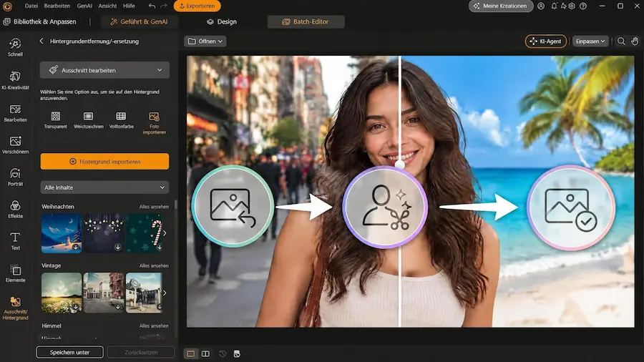Open the Alle Inhalte filter dropdown
Viewport: 644px width, 362px height.
(x=104, y=187)
